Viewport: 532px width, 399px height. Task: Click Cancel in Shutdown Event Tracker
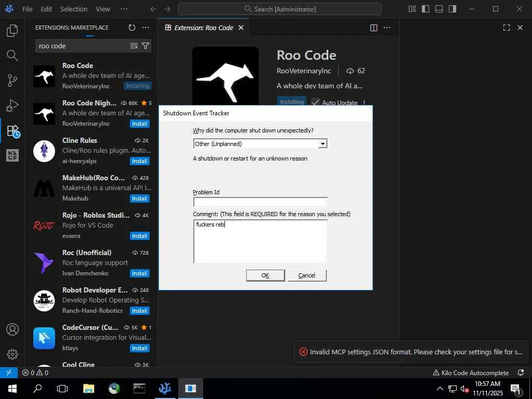click(x=307, y=275)
